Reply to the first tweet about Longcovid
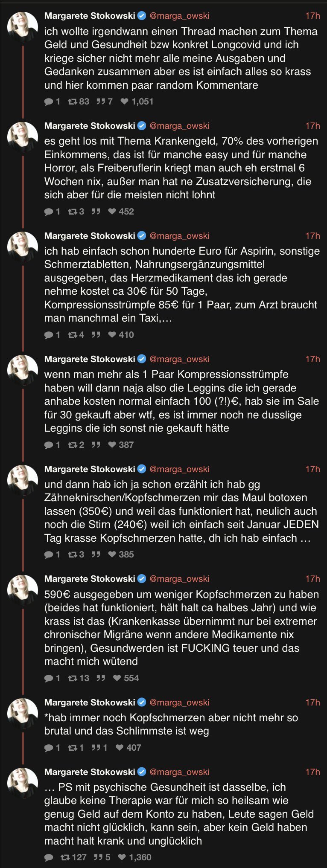The height and width of the screenshot is (868, 327). coord(49,102)
